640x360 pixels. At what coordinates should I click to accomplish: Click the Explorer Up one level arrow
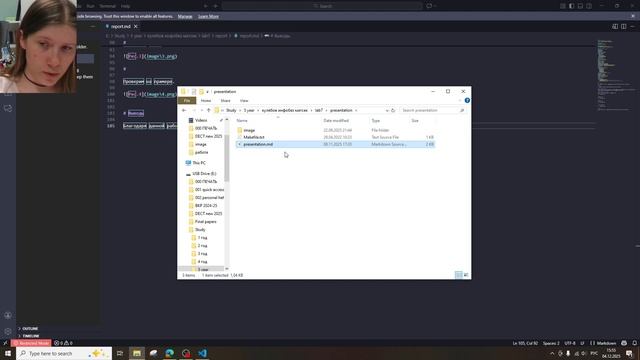[x=209, y=110]
